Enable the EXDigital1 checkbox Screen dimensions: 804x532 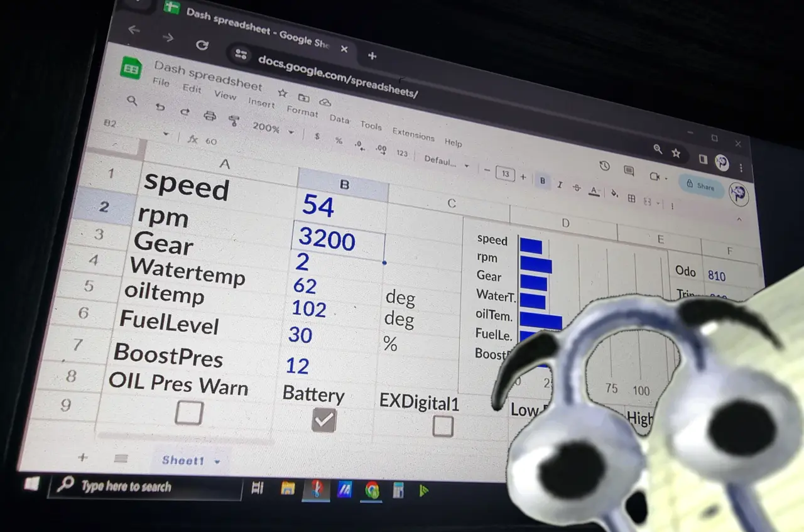(442, 426)
